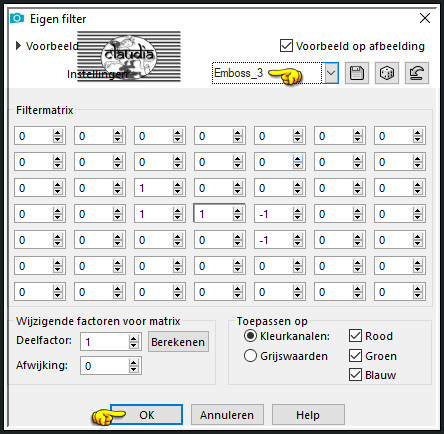Decrease the bottom-right matrix cell with its down arrow
Image resolution: width=444 pixels, height=434 pixels.
tap(418, 295)
